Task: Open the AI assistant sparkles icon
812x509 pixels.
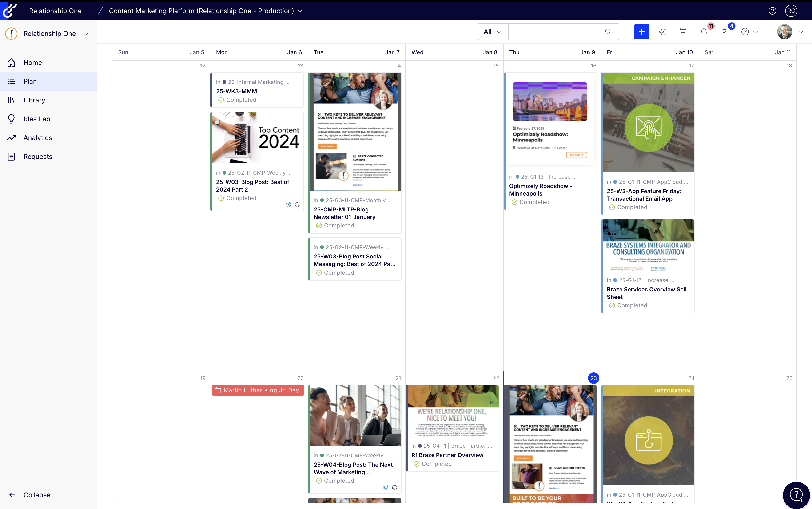Action: [x=662, y=32]
